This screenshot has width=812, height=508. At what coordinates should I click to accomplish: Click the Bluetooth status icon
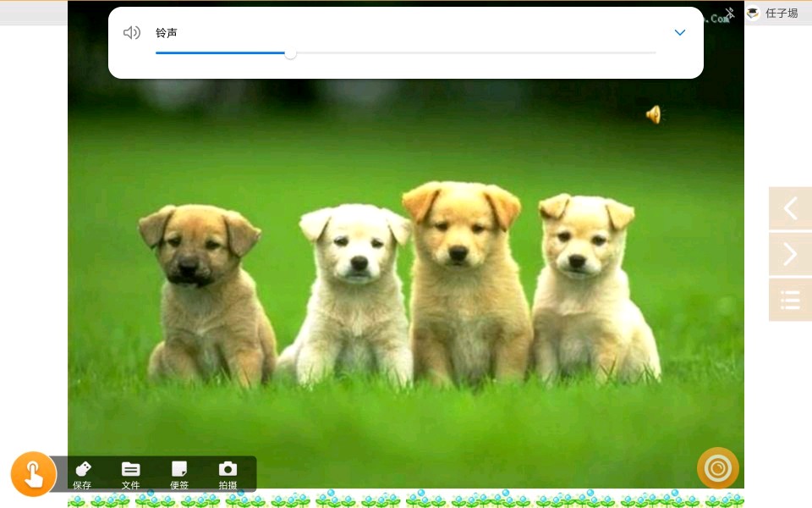click(x=730, y=14)
